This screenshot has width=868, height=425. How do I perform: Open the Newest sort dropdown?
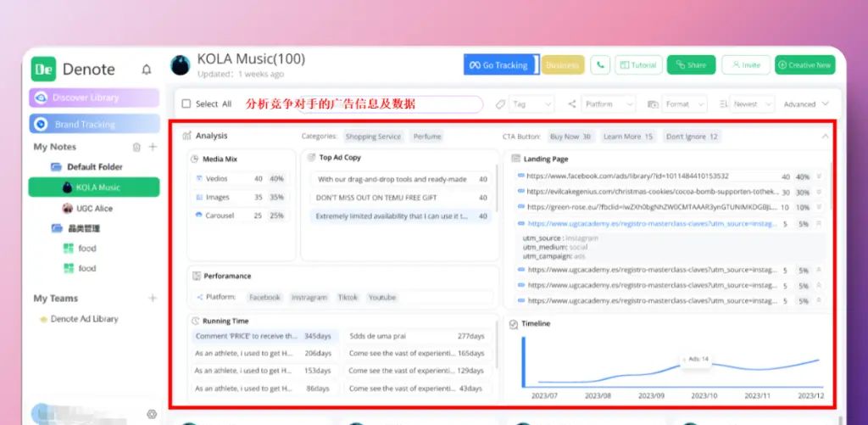[752, 104]
